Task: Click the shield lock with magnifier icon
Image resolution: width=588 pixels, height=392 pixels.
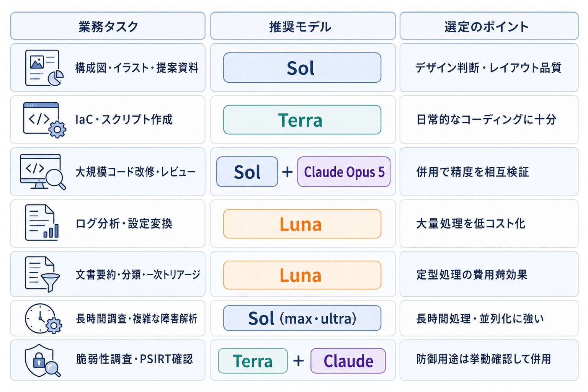Action: tap(42, 360)
